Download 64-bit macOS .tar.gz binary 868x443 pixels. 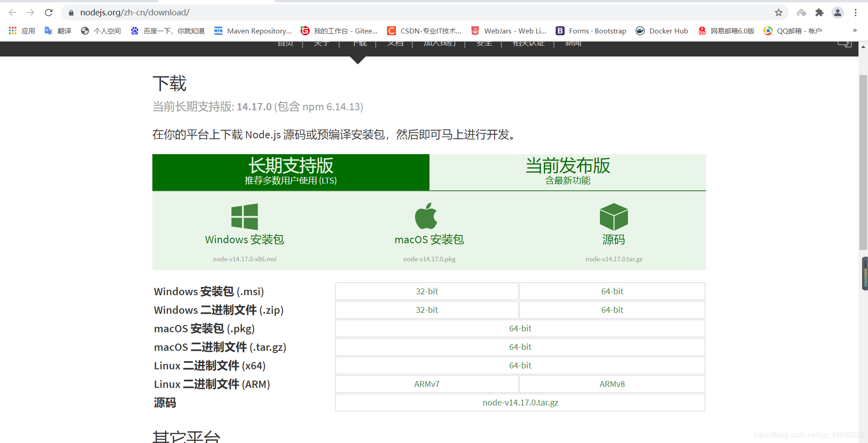[520, 347]
